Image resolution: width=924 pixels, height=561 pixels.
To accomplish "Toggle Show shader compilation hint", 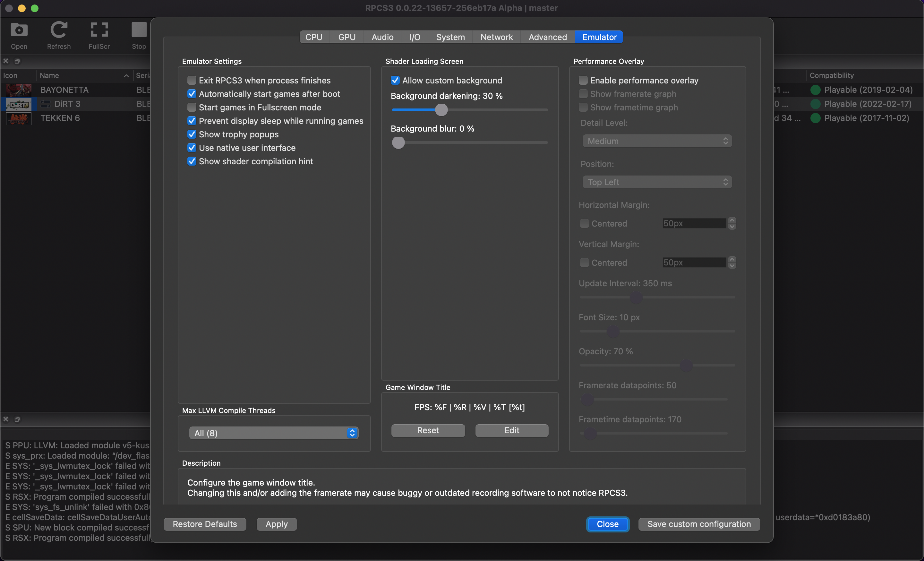I will [192, 161].
